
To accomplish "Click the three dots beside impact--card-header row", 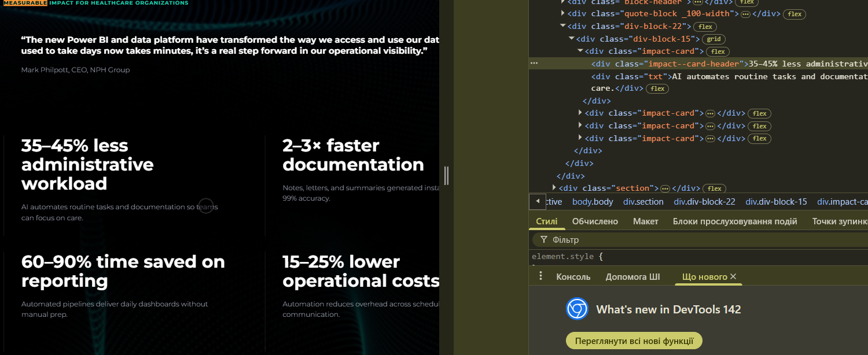I will (534, 64).
